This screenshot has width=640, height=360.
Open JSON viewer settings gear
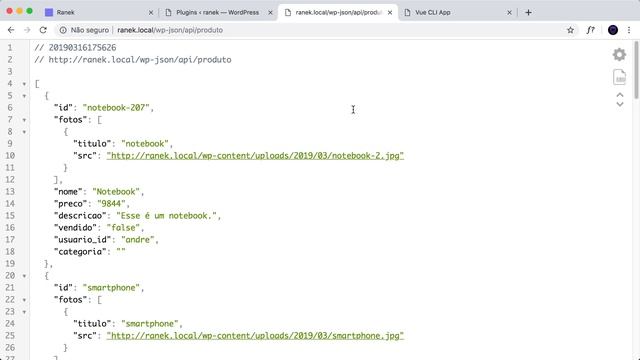click(619, 54)
